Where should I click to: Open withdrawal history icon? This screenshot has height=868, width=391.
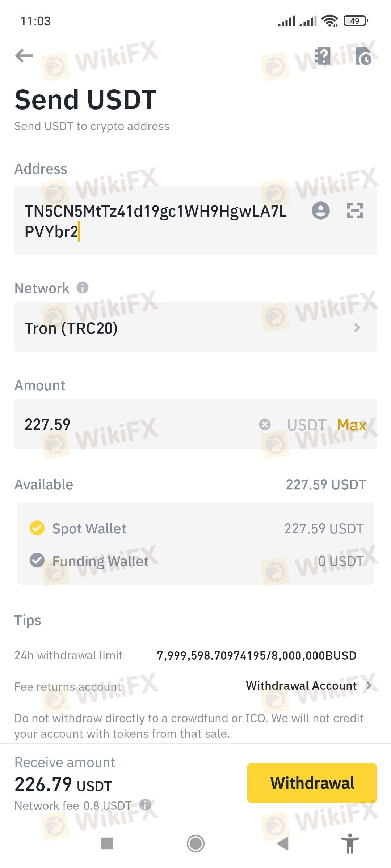363,56
